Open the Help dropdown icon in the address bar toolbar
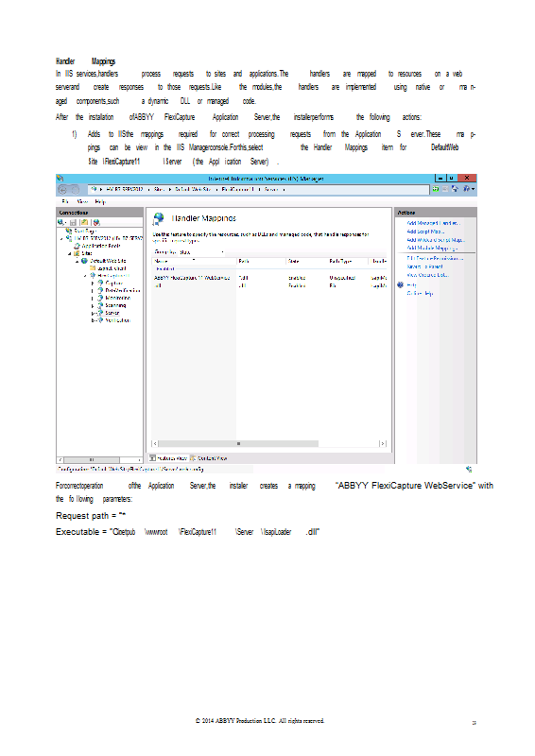 469,189
